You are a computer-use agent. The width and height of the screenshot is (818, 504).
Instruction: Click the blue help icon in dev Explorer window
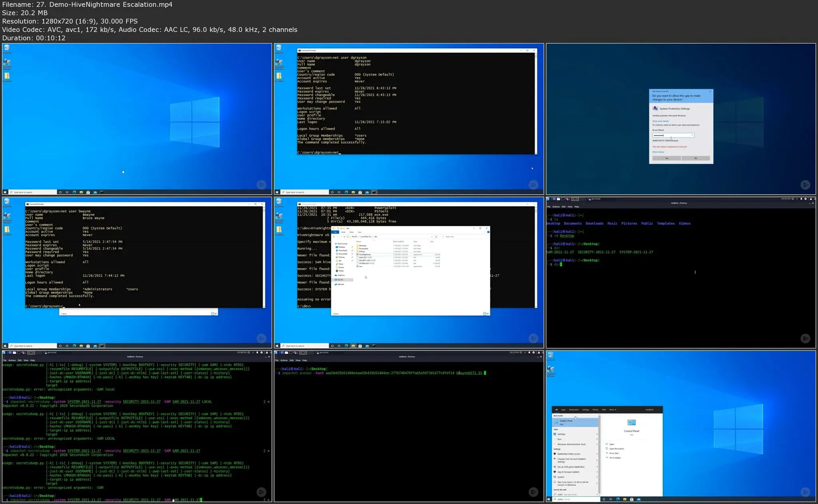coord(488,232)
